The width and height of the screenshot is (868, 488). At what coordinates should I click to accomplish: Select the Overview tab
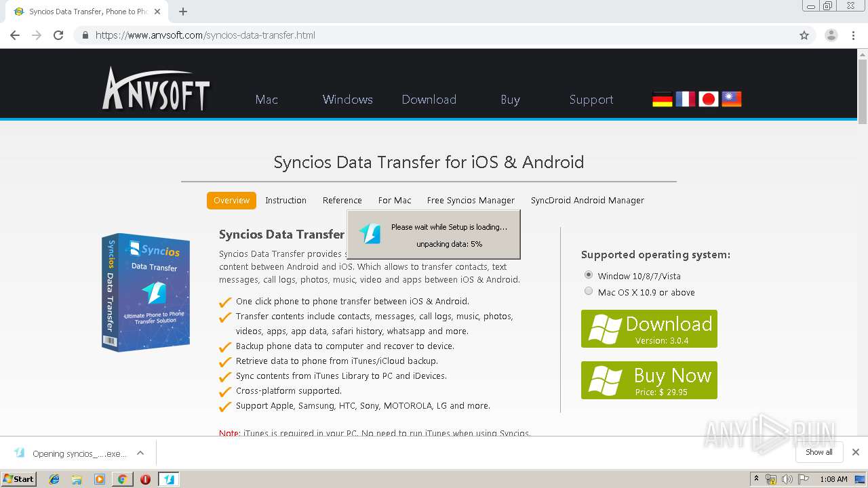pos(232,201)
